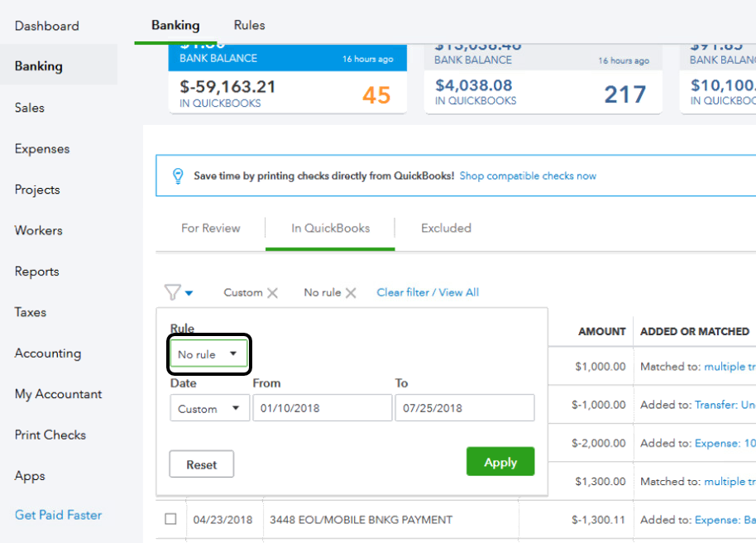
Task: Open Shop compatible checks now link
Action: tap(528, 175)
